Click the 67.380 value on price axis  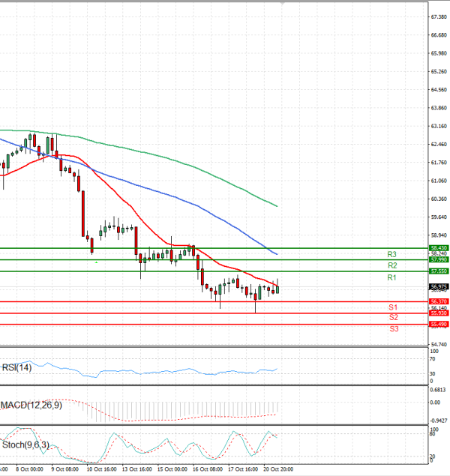(438, 16)
